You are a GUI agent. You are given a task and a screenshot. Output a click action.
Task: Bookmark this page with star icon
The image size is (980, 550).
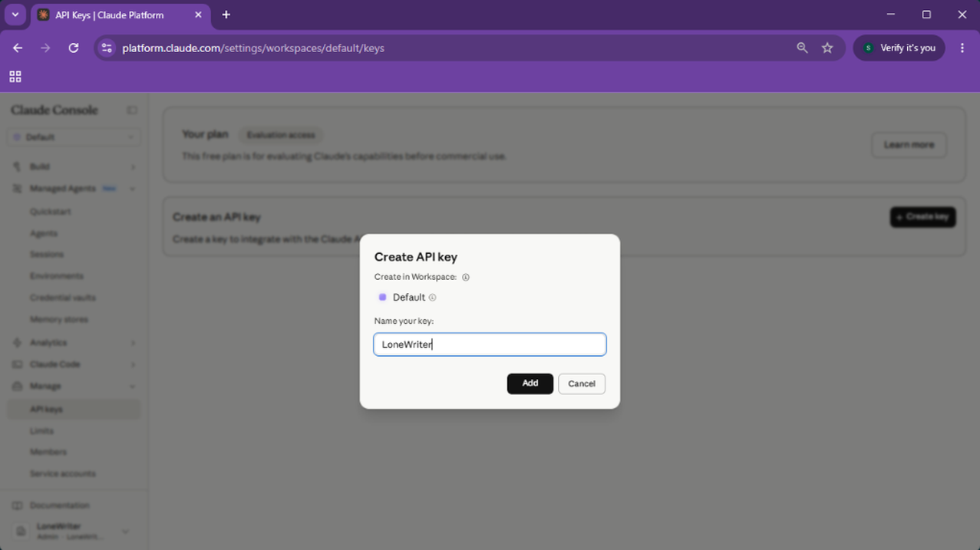pyautogui.click(x=827, y=48)
